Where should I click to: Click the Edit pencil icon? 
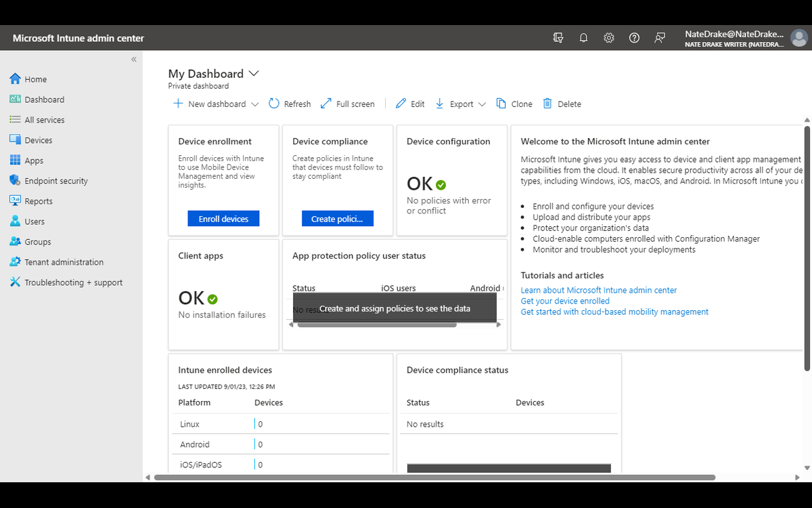pos(401,104)
